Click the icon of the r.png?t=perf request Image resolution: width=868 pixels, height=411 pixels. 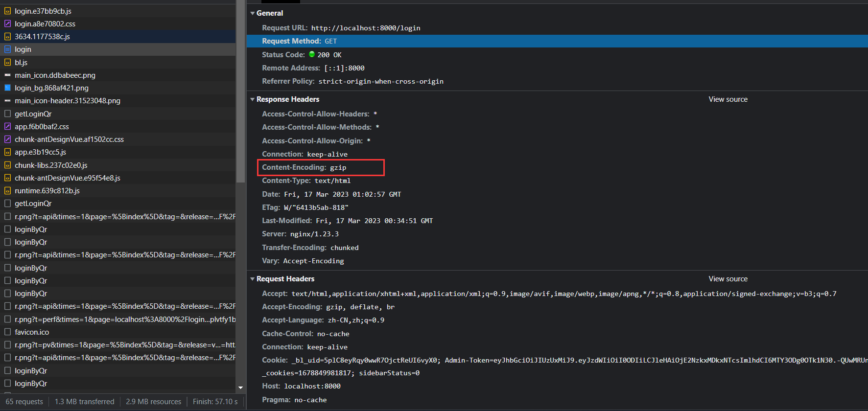coord(7,319)
